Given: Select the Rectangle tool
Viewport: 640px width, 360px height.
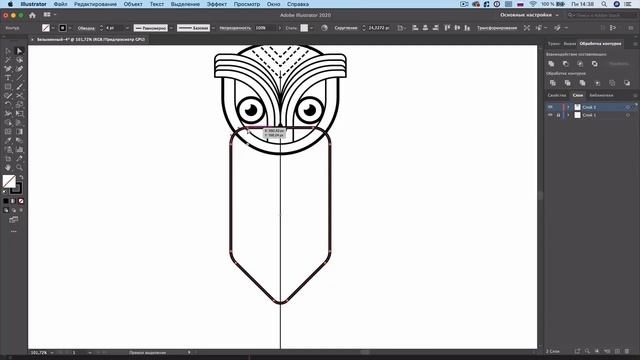Looking at the screenshot, I should point(8,87).
